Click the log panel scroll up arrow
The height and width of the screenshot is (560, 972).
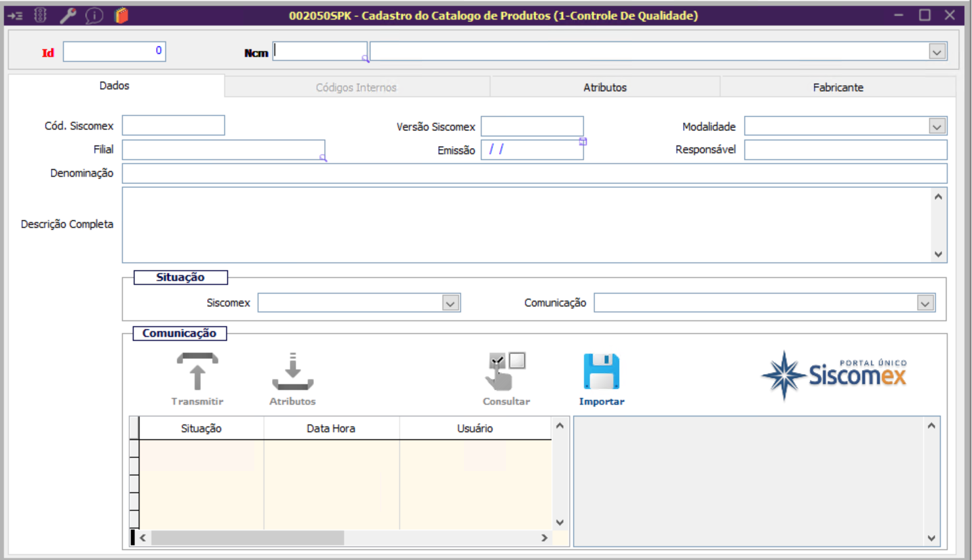click(x=931, y=426)
